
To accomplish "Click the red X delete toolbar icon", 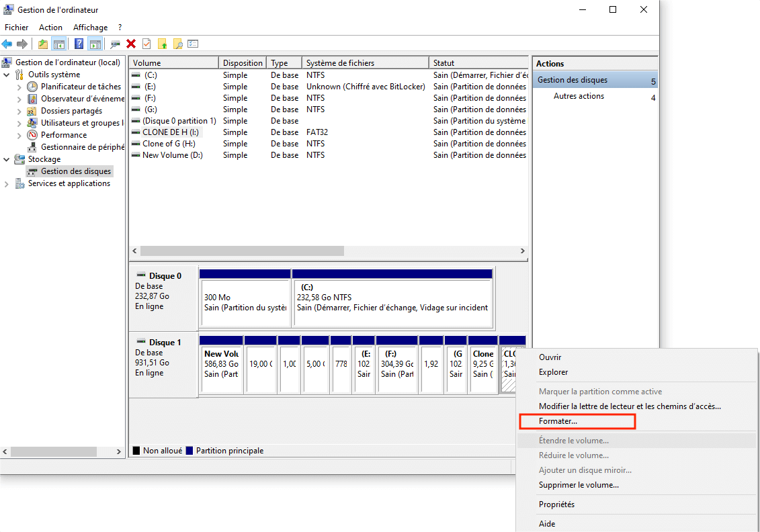I will coord(131,44).
